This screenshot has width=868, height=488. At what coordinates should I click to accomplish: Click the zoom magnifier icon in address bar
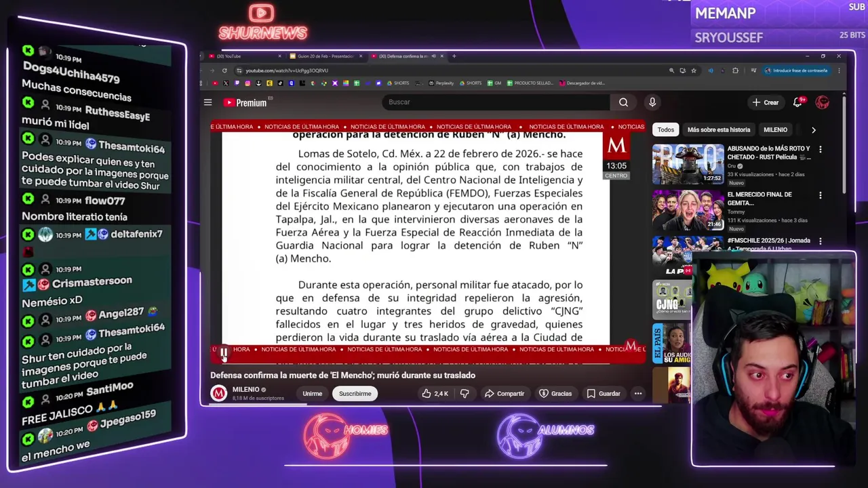671,70
